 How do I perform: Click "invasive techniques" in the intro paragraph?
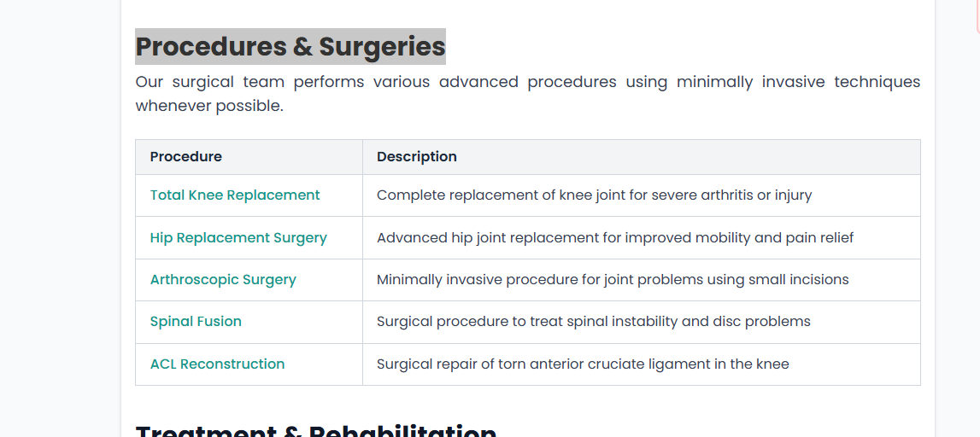tap(841, 83)
